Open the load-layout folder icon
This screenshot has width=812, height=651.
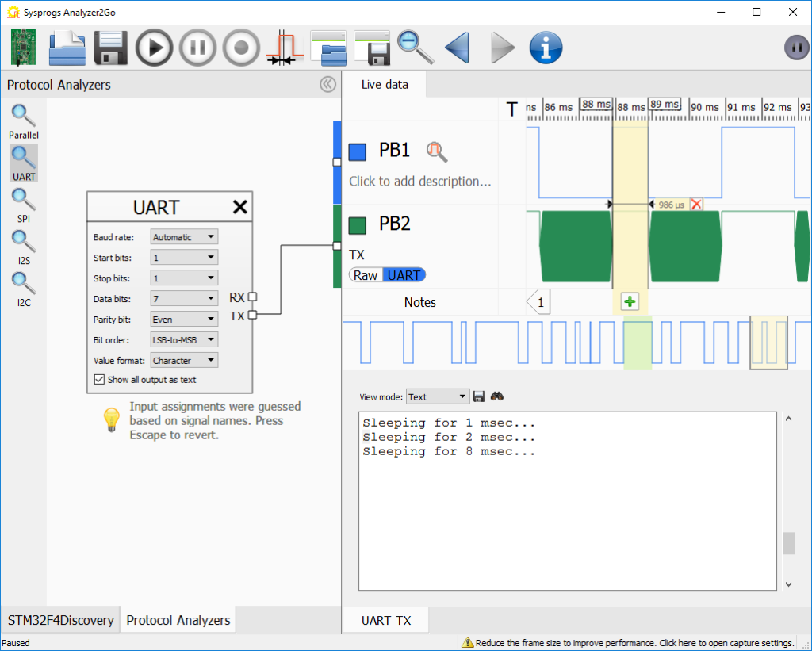pos(328,48)
